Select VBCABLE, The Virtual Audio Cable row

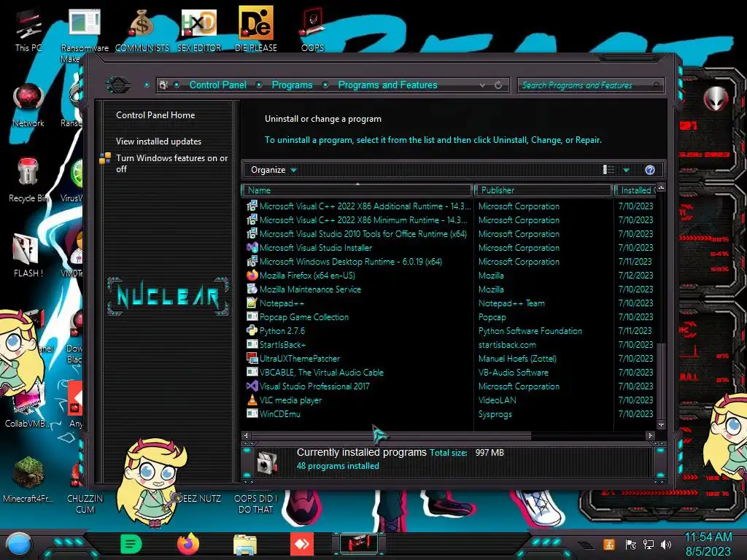[x=450, y=373]
